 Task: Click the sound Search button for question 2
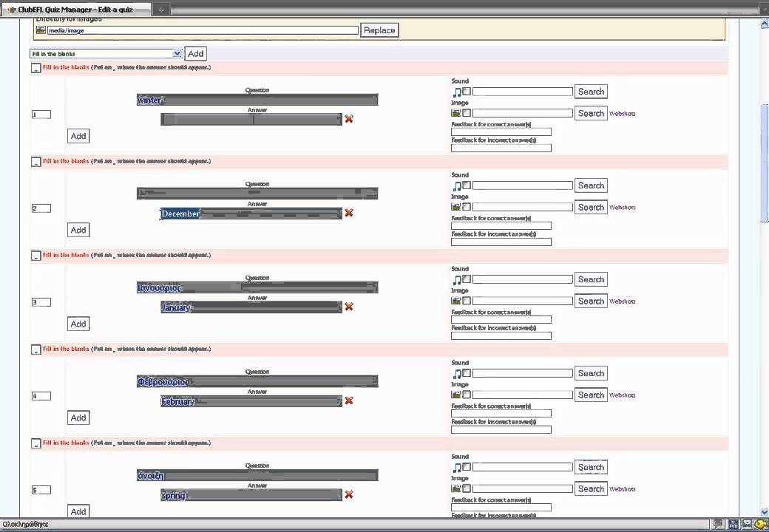tap(591, 185)
